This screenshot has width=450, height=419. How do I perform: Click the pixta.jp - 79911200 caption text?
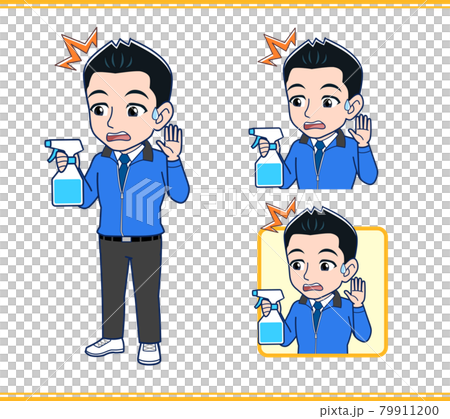point(379,410)
